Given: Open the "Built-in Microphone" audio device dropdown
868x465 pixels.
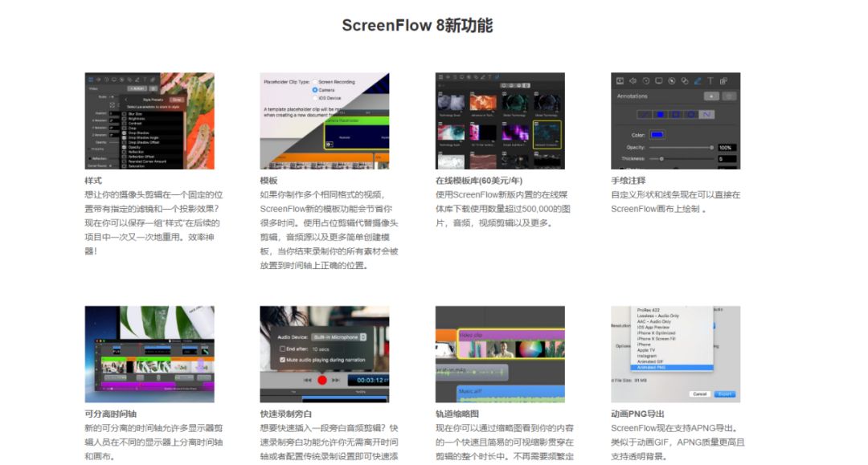Looking at the screenshot, I should pos(338,337).
